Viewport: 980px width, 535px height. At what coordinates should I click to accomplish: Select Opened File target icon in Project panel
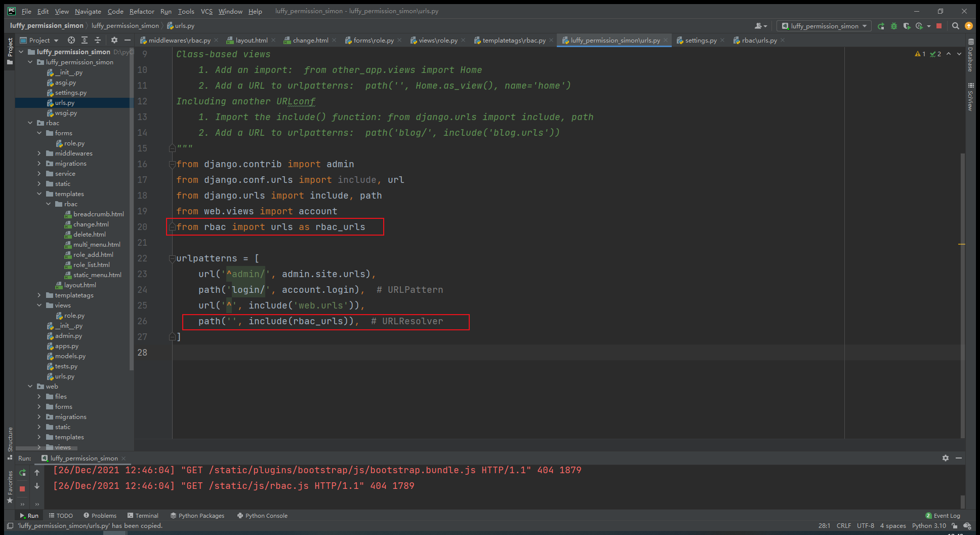coord(71,40)
